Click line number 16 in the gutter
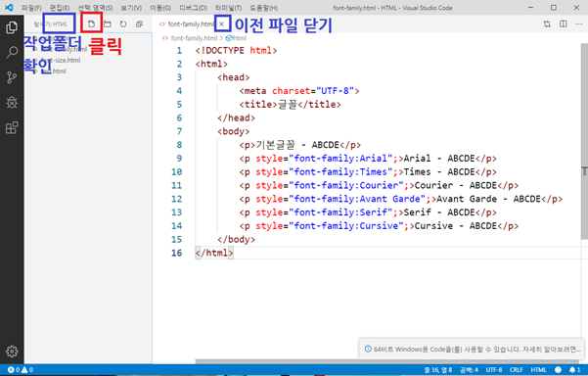Image resolution: width=588 pixels, height=376 pixels. (177, 253)
